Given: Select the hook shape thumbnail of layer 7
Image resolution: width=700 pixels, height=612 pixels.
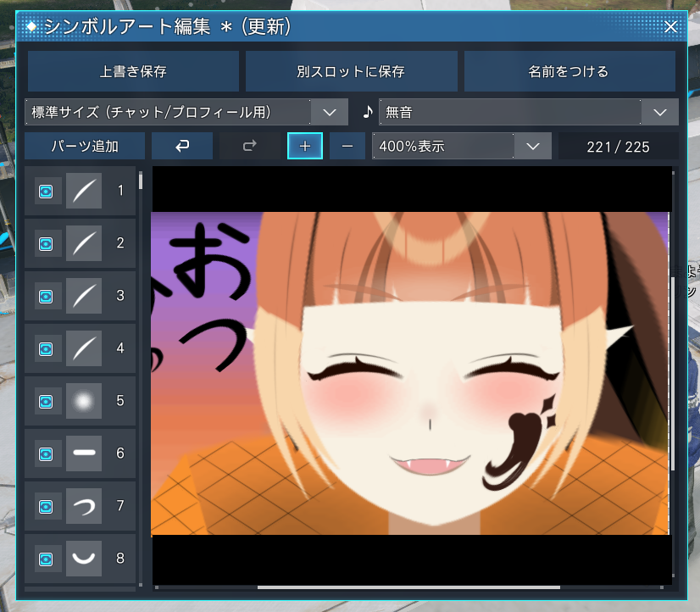Looking at the screenshot, I should 84,506.
